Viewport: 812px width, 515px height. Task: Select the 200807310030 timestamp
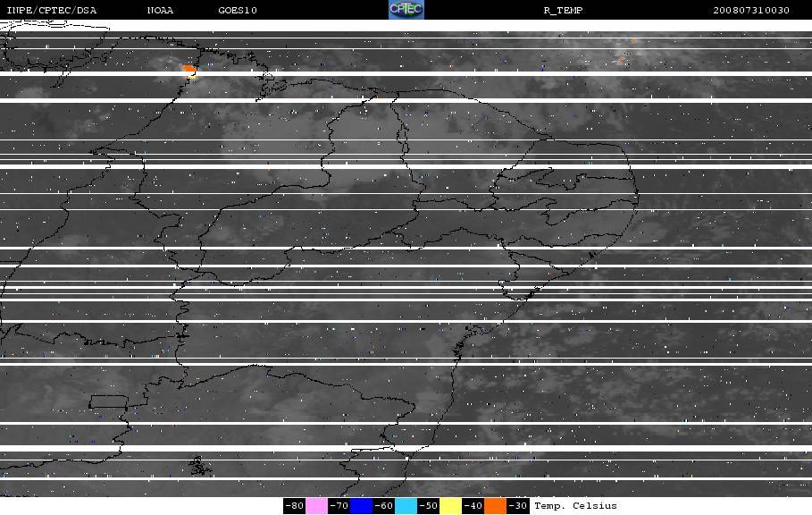click(x=751, y=11)
